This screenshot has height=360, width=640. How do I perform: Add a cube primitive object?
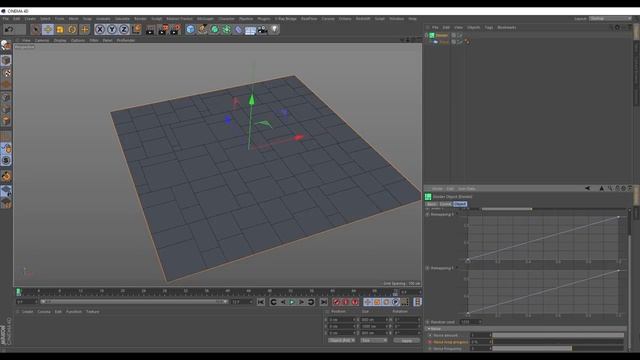(190, 29)
